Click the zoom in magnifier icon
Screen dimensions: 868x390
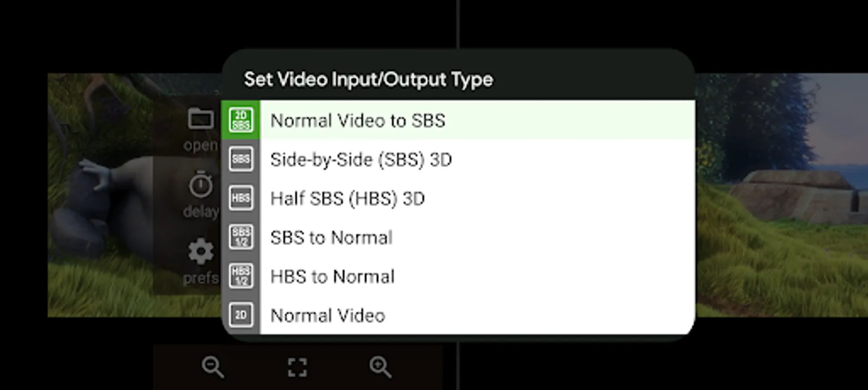click(x=380, y=367)
